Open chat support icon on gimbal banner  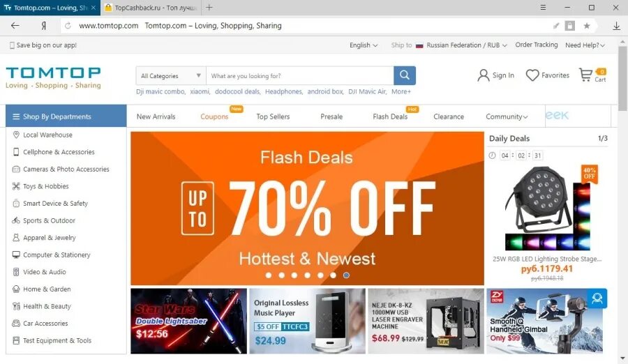[597, 298]
